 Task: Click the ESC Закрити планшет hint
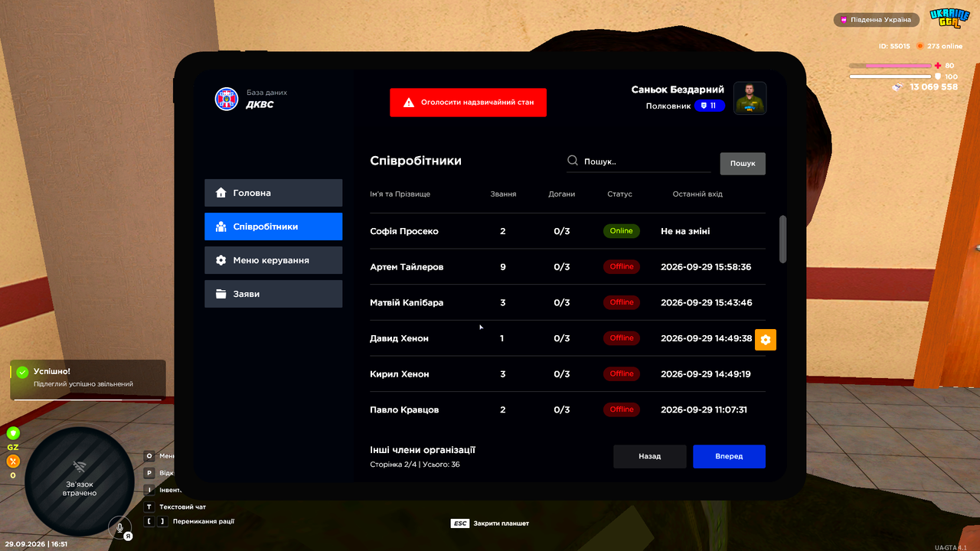point(490,523)
